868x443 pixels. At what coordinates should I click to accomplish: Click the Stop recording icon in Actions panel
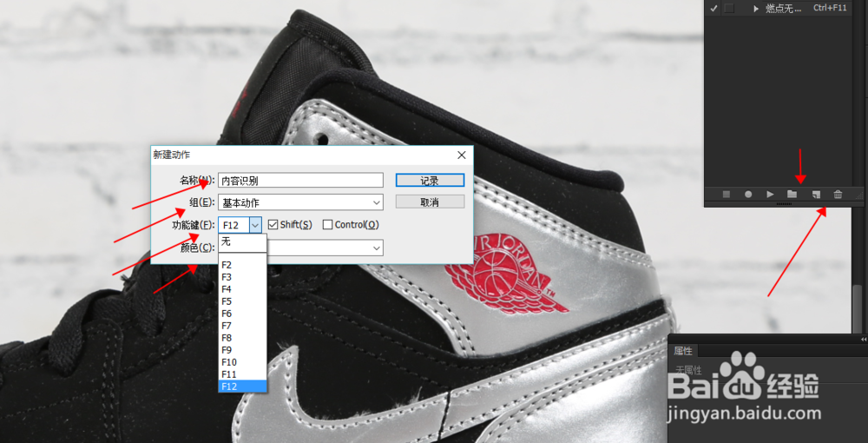[727, 195]
